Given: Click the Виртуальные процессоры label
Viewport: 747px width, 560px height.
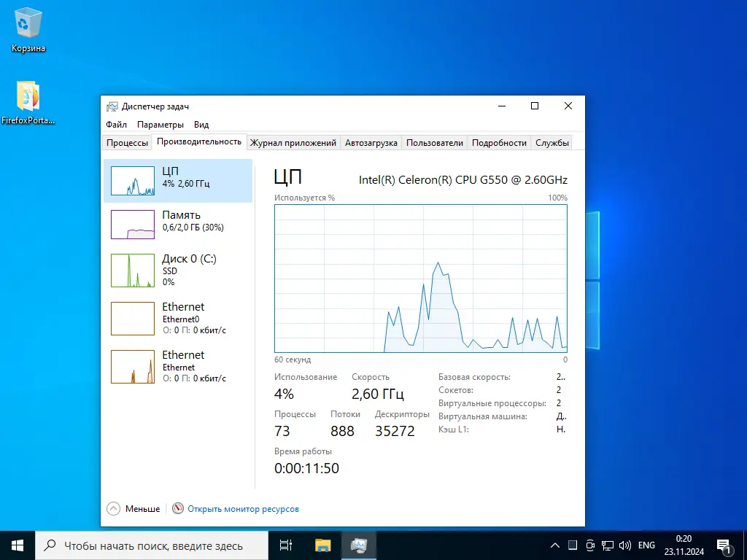Looking at the screenshot, I should pos(492,402).
